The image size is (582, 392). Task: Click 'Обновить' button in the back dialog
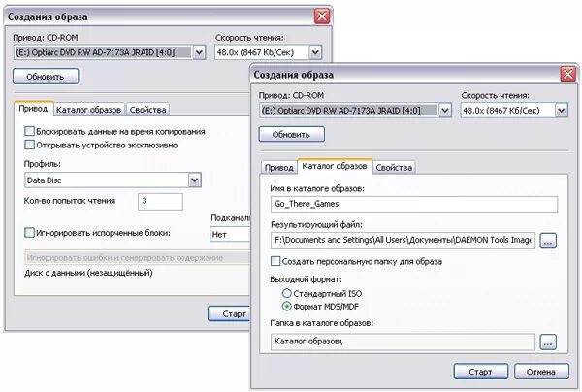click(46, 75)
